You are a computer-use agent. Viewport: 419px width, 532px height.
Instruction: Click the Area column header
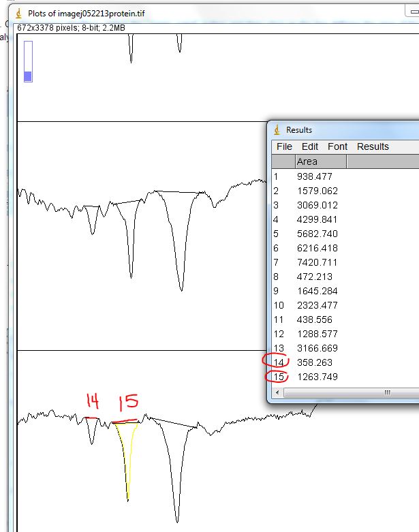[320, 161]
